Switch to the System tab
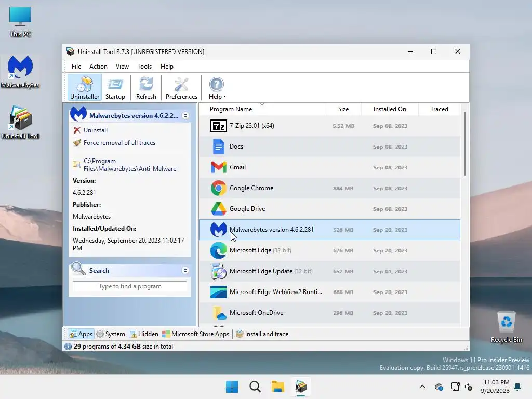 coord(111,334)
